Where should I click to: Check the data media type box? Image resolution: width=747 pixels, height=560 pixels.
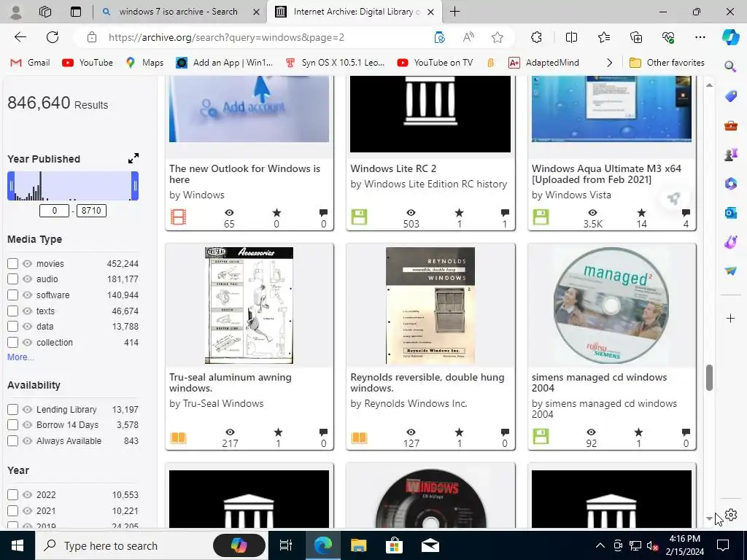[x=13, y=326]
